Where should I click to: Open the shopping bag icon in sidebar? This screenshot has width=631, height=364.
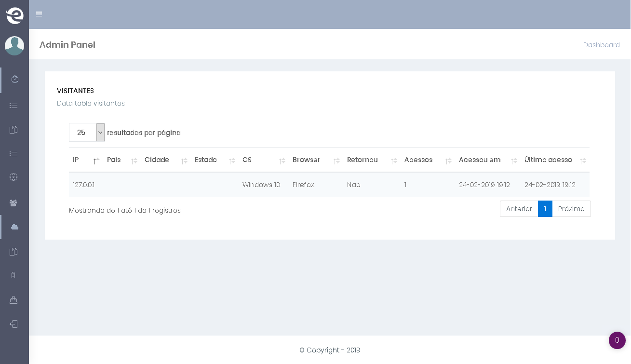[13, 300]
